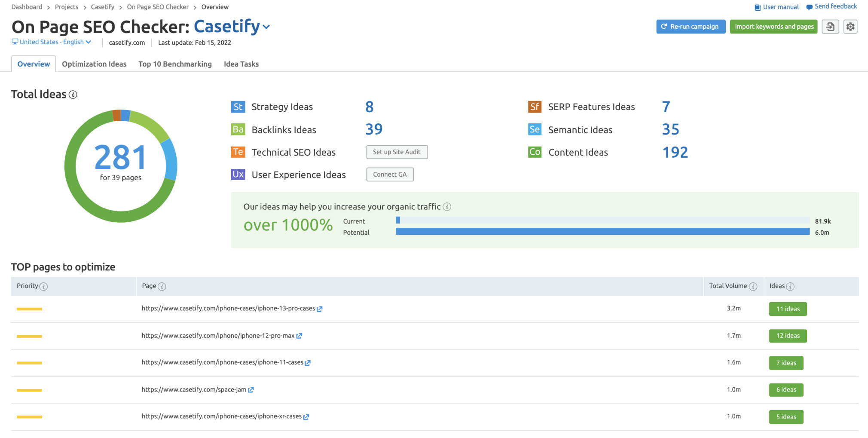Open iphone-11-cases external link icon
The width and height of the screenshot is (868, 438).
point(308,363)
